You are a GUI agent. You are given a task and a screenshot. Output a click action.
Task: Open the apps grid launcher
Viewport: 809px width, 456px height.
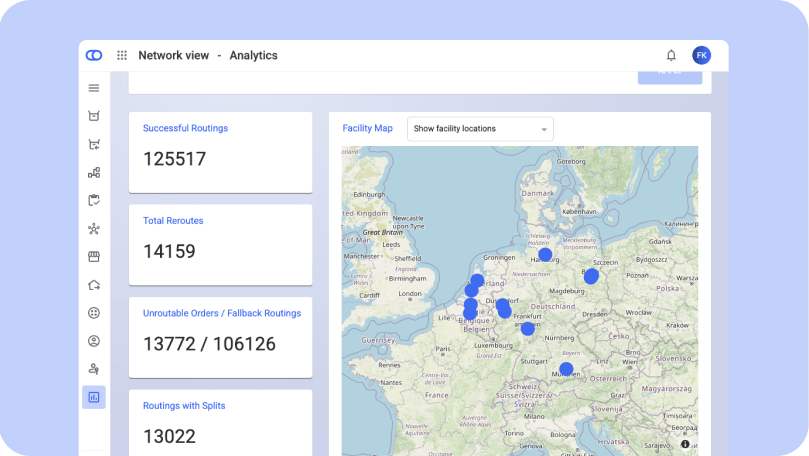[x=122, y=55]
